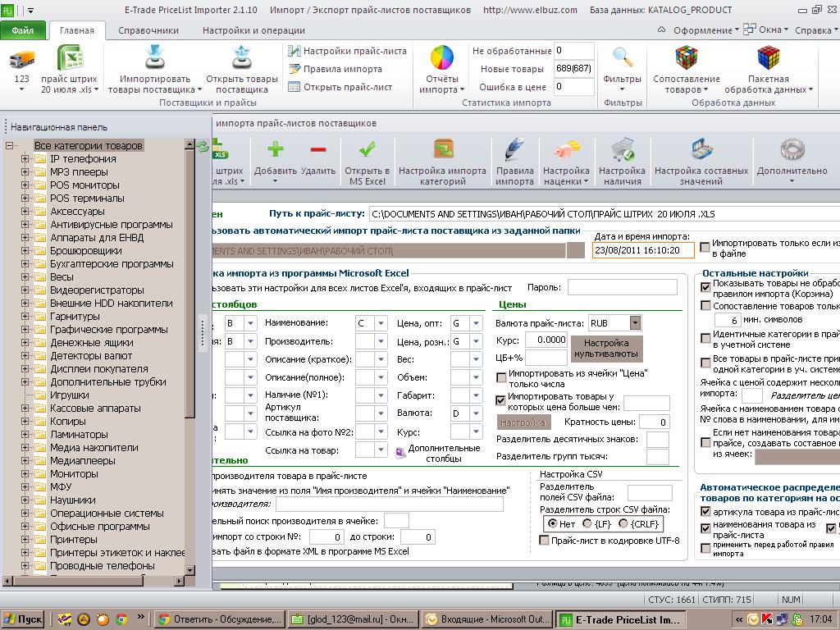Image resolution: width=840 pixels, height=630 pixels.
Task: Toggle 'артикула товара из прайс-листа' checkbox
Action: tap(705, 512)
